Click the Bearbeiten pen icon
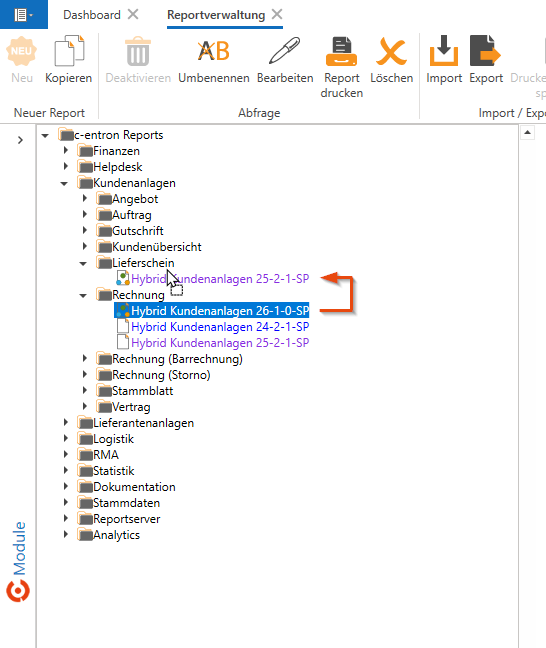This screenshot has height=648, width=546. [x=285, y=51]
